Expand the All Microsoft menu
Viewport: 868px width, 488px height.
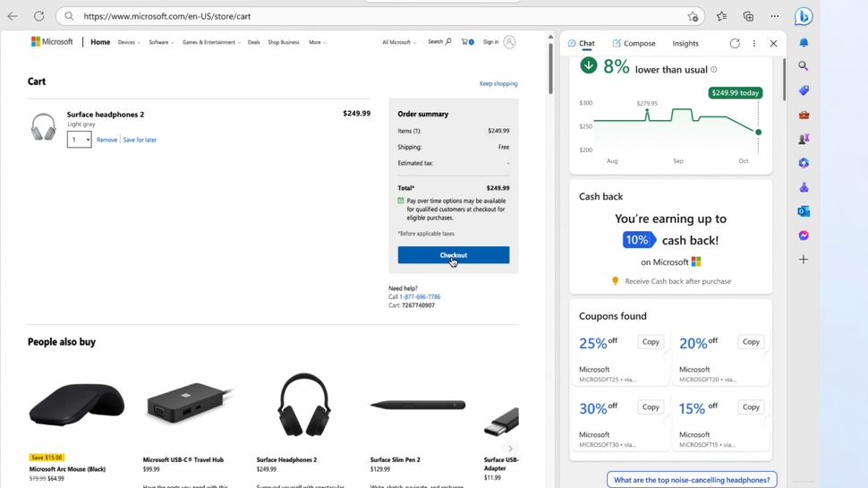tap(398, 42)
